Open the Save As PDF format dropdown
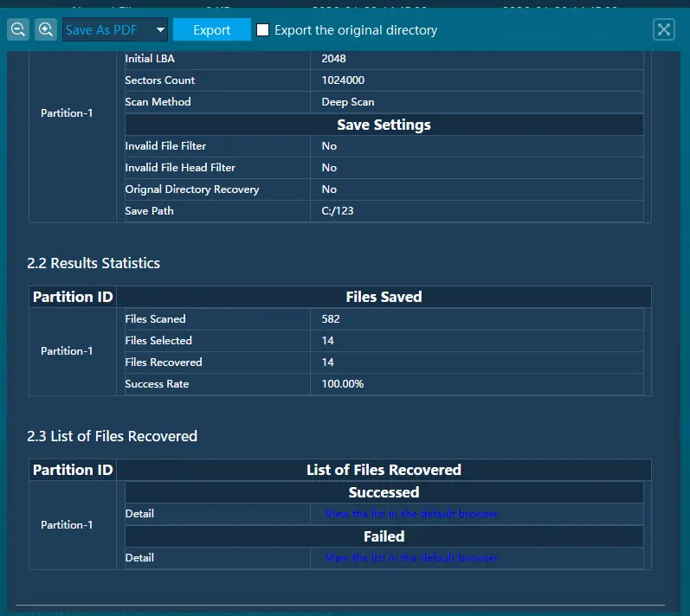The width and height of the screenshot is (690, 616). tap(114, 30)
